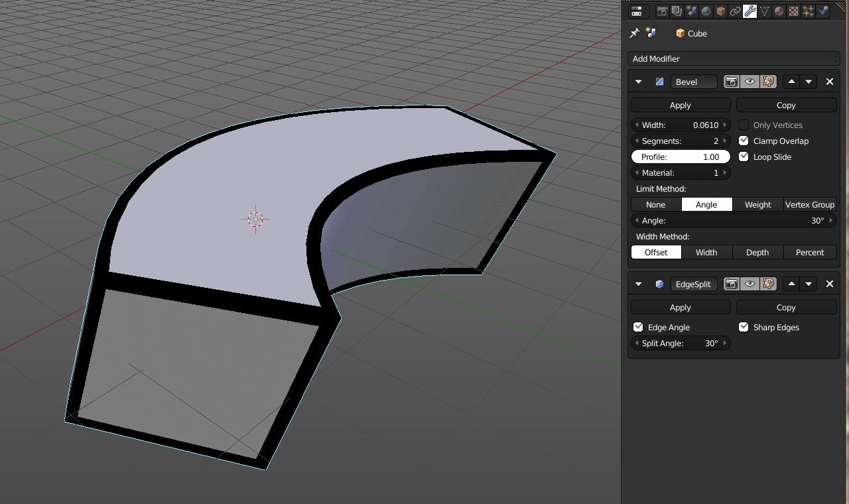Viewport: 849px width, 504px height.
Task: Remove the EdgeSplit modifier
Action: click(x=830, y=284)
